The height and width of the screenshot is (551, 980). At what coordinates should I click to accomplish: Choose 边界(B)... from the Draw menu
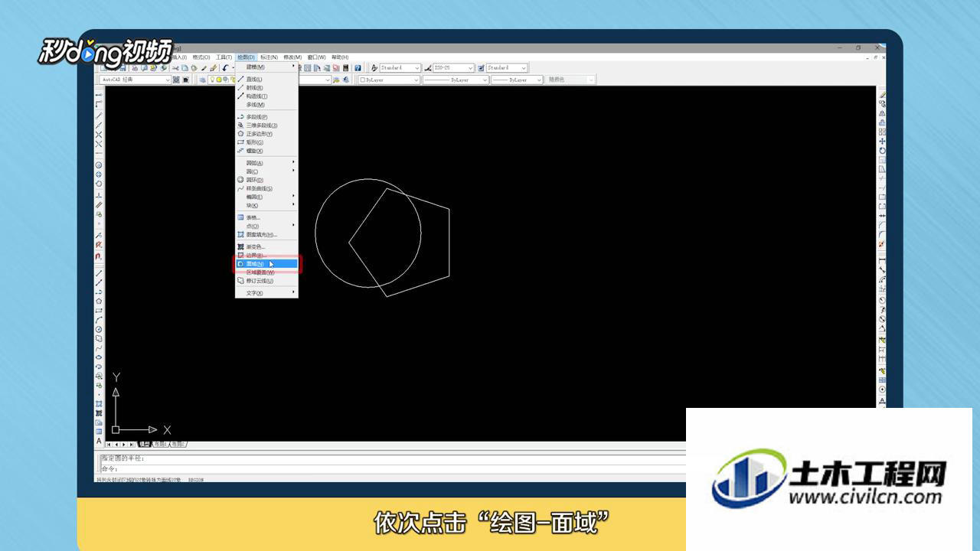click(266, 256)
